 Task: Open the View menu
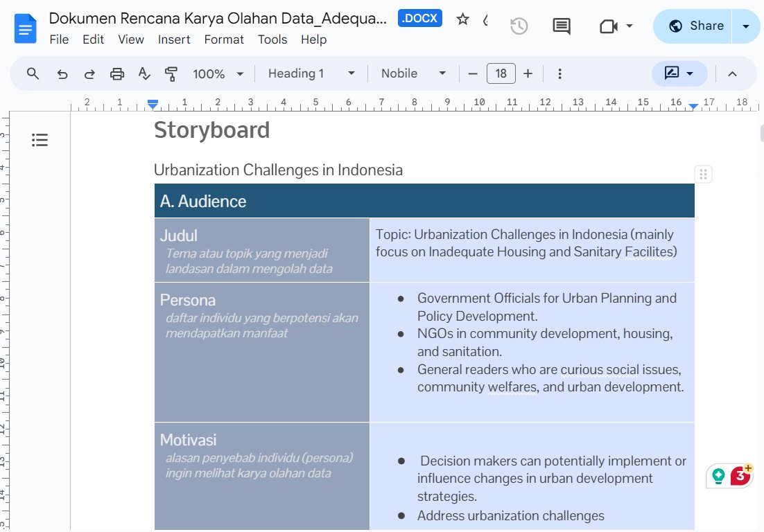click(x=130, y=39)
